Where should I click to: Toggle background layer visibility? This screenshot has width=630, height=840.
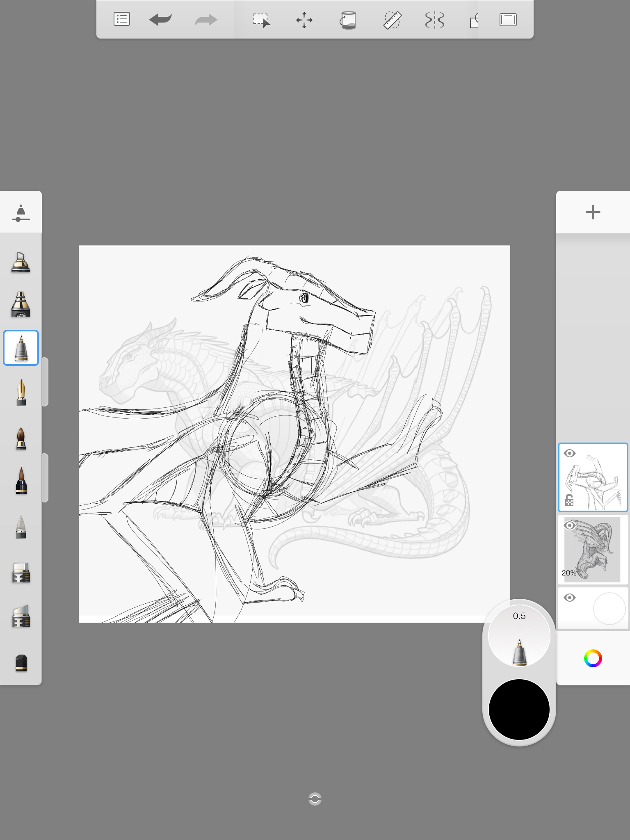click(x=570, y=598)
